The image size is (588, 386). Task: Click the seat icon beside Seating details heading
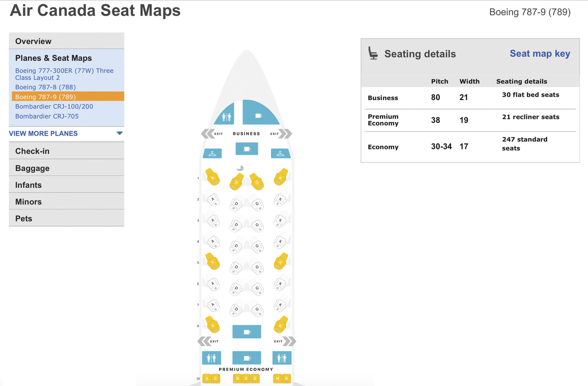click(373, 54)
